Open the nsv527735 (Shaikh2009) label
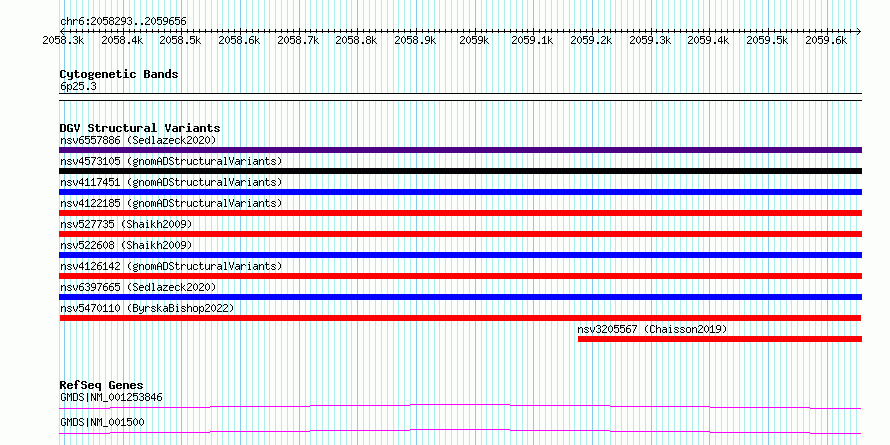Image resolution: width=890 pixels, height=445 pixels. tap(126, 224)
